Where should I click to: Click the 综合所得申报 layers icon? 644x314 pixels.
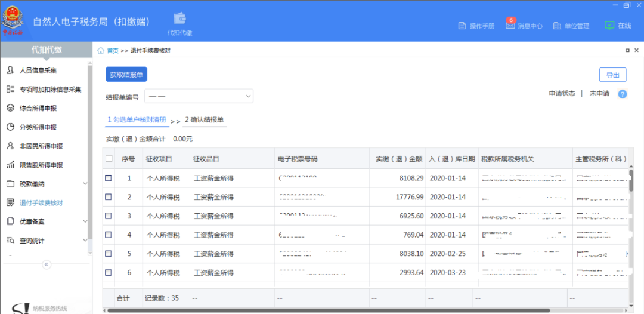(11, 108)
